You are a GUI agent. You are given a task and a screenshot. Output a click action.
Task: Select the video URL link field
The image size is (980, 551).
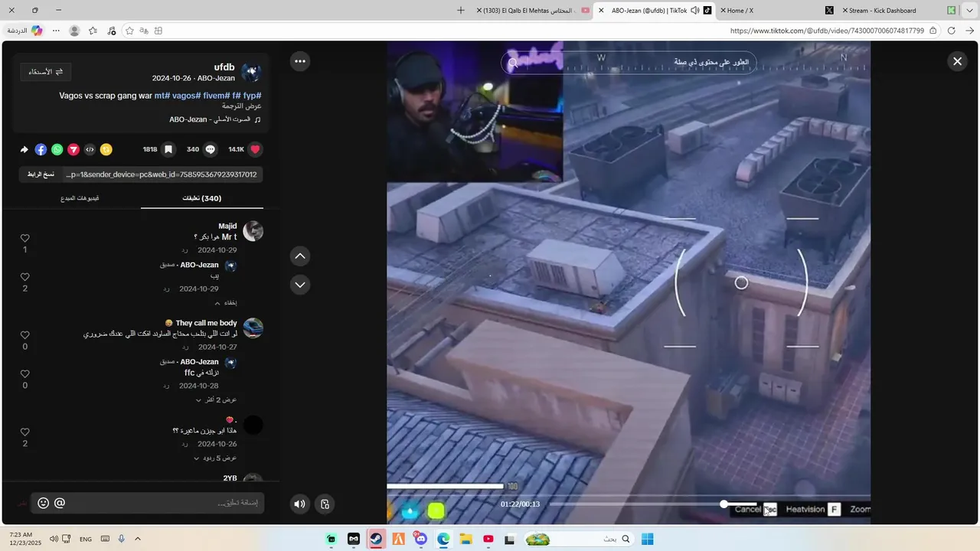click(162, 174)
